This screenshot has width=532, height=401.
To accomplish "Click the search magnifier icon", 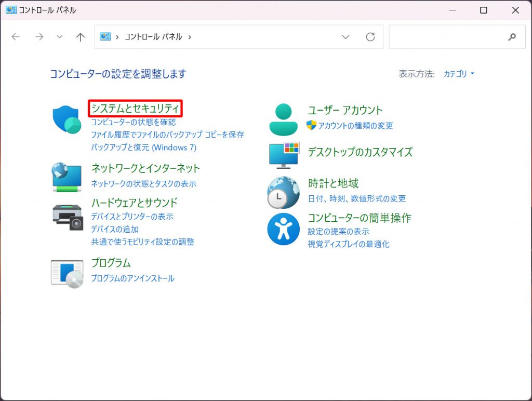I will (x=512, y=37).
